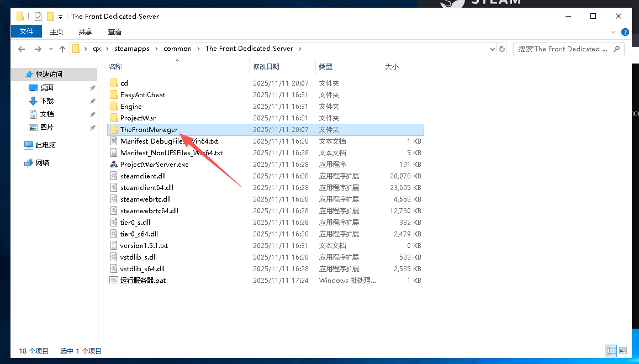Sort files by 修改日期 column header
This screenshot has width=639, height=364.
[266, 66]
